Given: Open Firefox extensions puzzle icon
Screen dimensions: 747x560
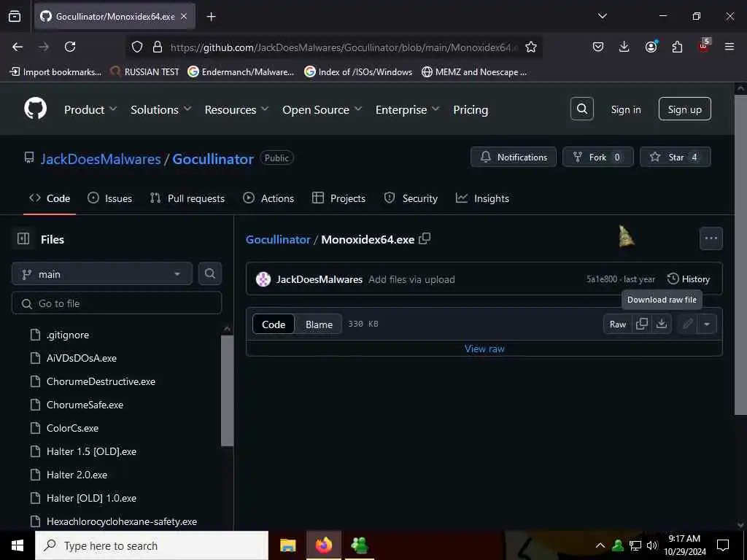Looking at the screenshot, I should point(677,47).
